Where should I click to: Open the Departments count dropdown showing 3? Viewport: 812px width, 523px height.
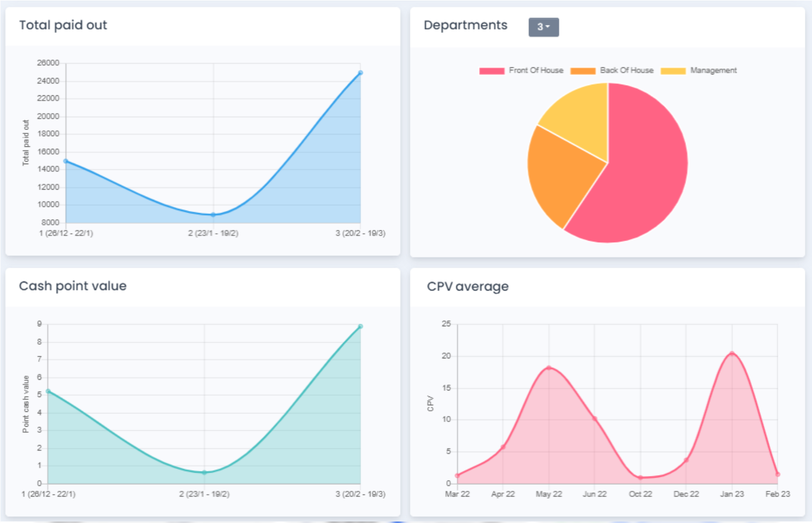543,27
